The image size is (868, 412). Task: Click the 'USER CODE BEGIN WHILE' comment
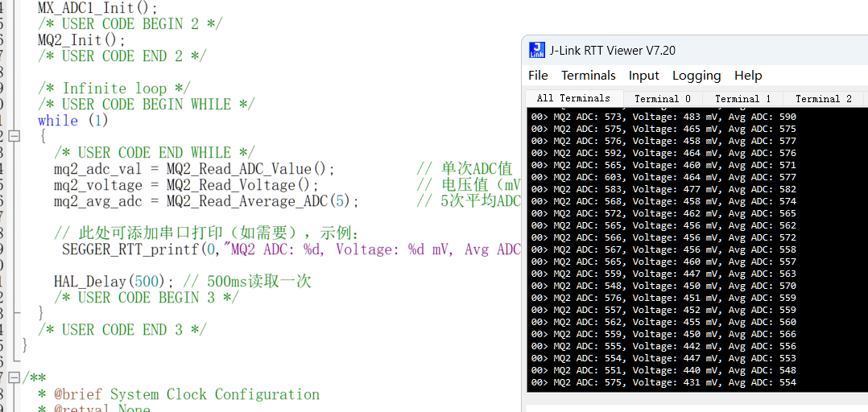(147, 105)
